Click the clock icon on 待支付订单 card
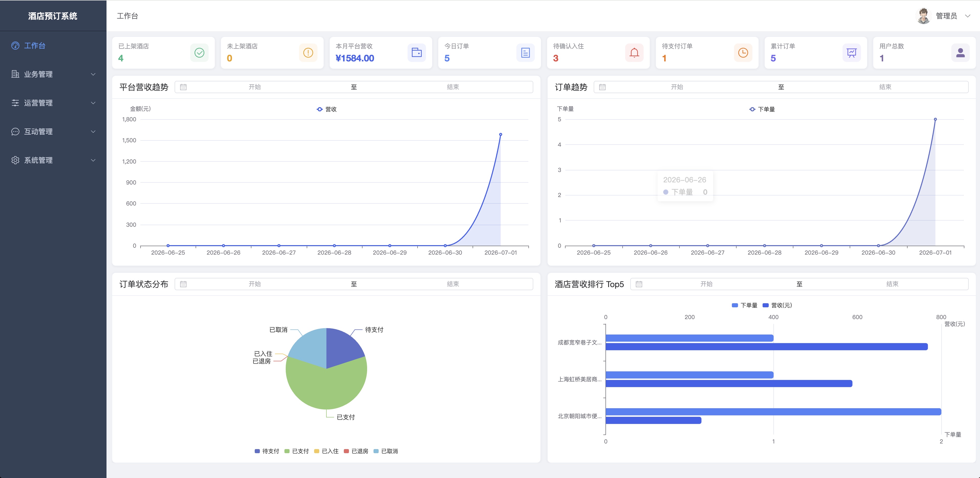This screenshot has height=478, width=980. pos(743,53)
